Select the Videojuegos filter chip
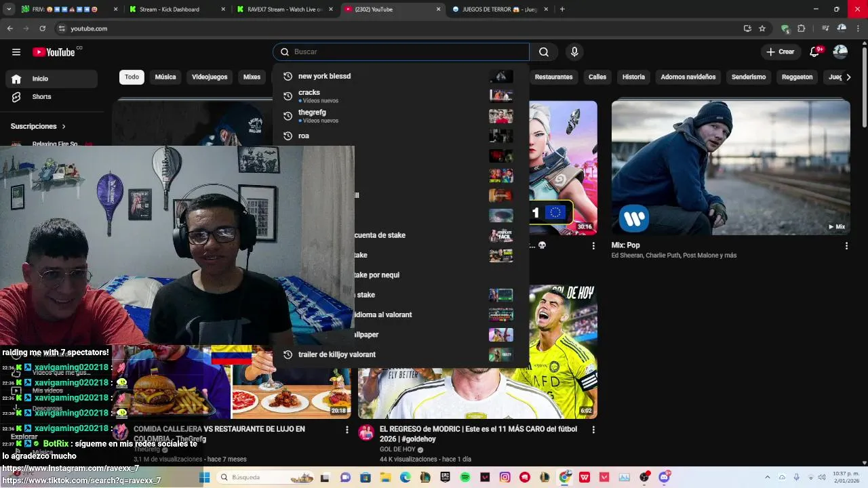Image resolution: width=868 pixels, height=488 pixels. click(x=210, y=77)
